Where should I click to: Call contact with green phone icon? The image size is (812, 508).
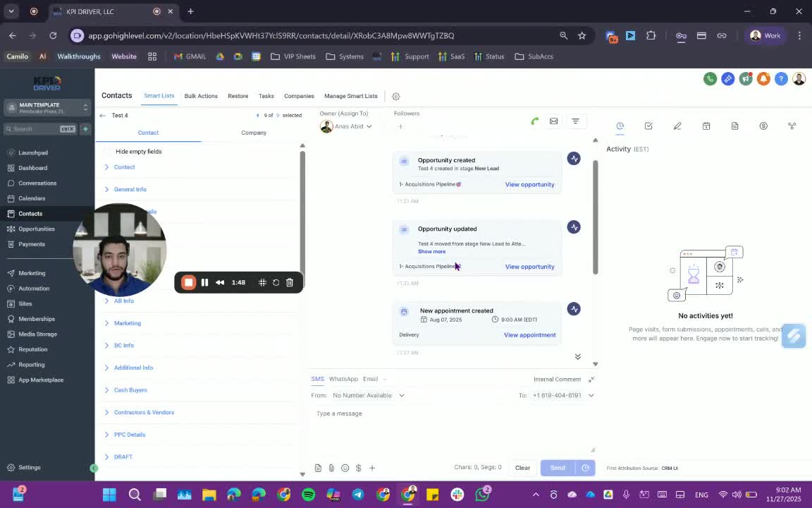point(535,121)
